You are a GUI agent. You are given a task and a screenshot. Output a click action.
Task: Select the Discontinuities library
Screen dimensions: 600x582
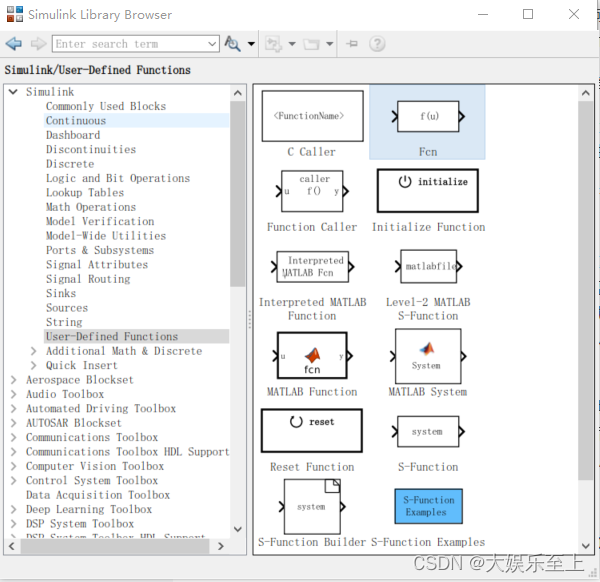91,149
